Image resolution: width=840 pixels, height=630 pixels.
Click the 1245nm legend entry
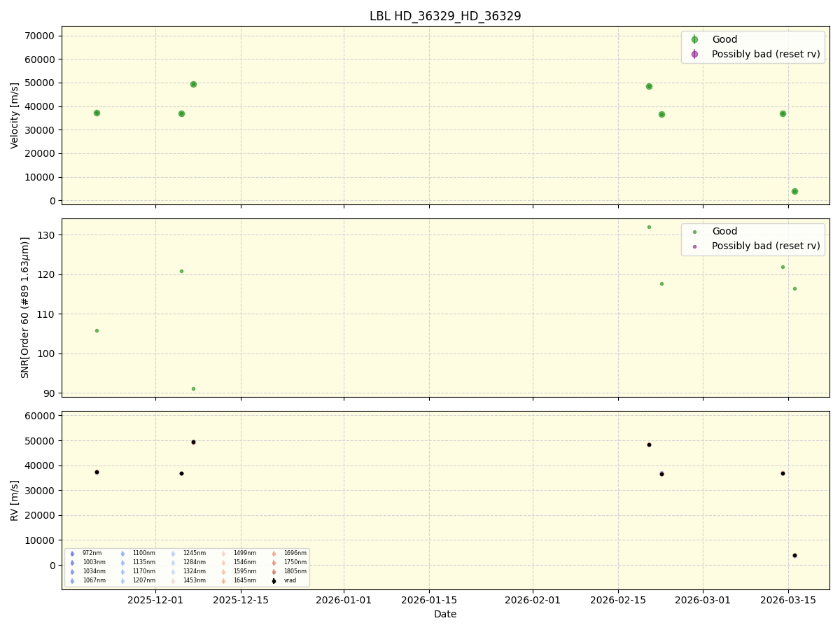click(195, 553)
